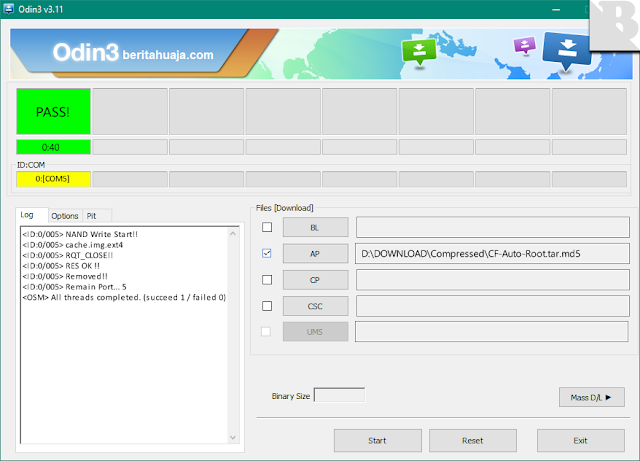Viewport: 640px width, 461px height.
Task: Click the Start button
Action: [x=378, y=441]
